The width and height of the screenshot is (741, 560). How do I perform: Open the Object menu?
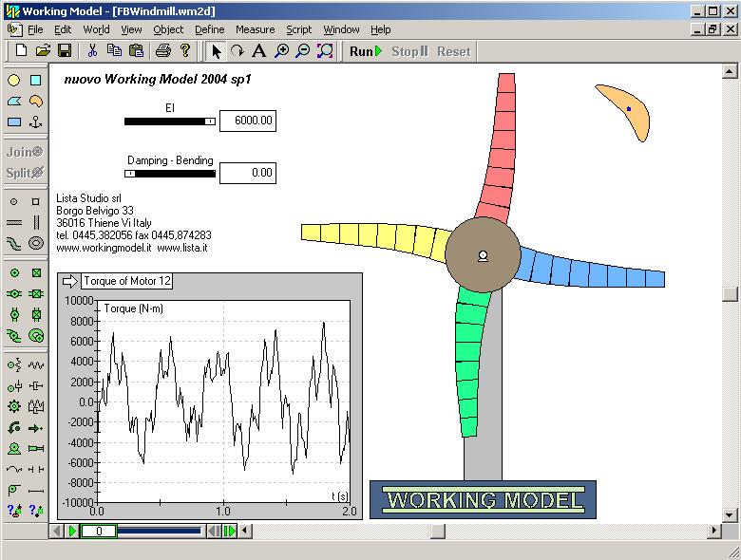coord(168,29)
